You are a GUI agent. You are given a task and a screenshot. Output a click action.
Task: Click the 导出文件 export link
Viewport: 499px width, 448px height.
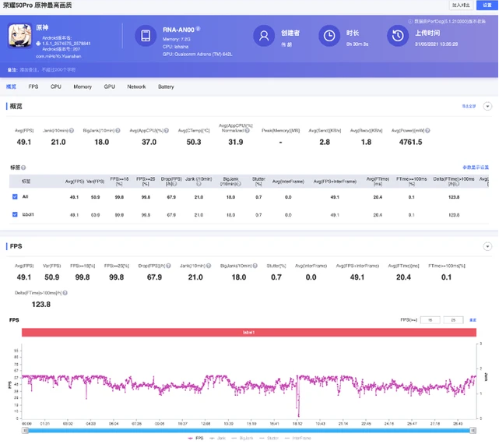point(468,105)
